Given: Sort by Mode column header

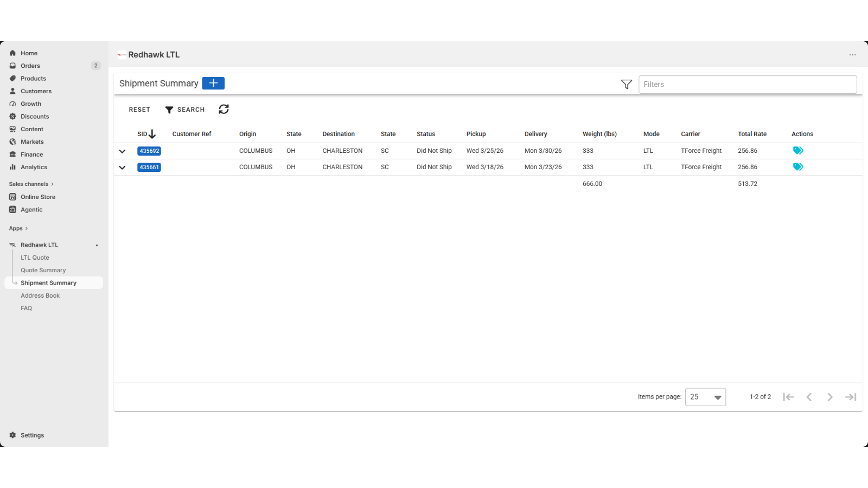Looking at the screenshot, I should click(x=652, y=134).
